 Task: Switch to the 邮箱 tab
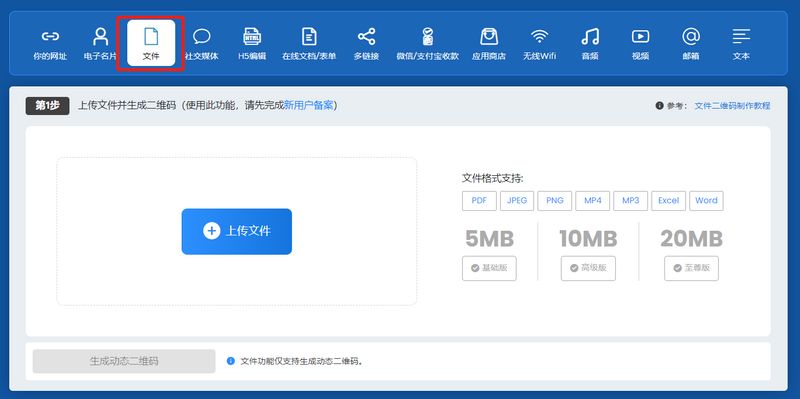pos(691,44)
